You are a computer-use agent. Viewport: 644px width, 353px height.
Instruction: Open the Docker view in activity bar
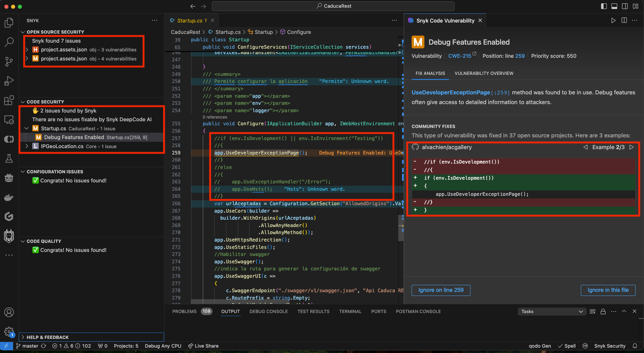(9, 197)
